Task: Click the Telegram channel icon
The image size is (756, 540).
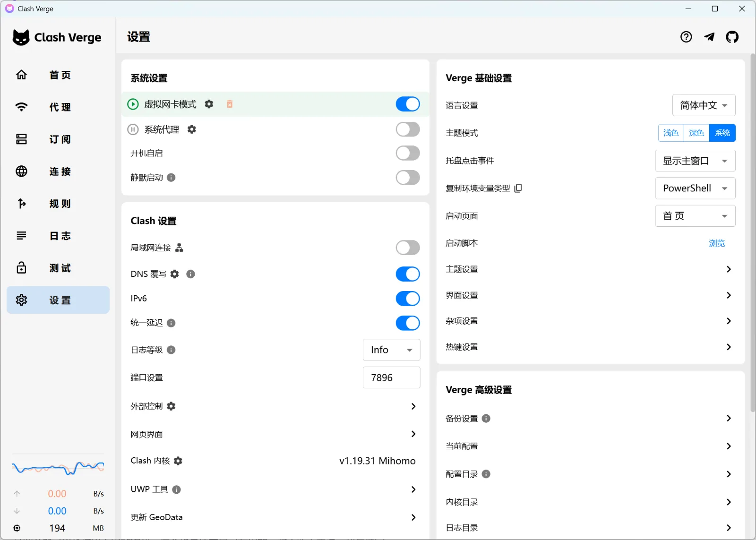Action: pyautogui.click(x=709, y=37)
